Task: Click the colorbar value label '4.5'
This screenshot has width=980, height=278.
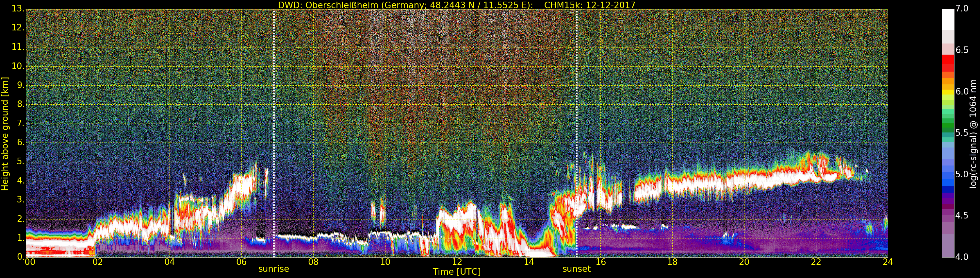Action: click(x=962, y=216)
